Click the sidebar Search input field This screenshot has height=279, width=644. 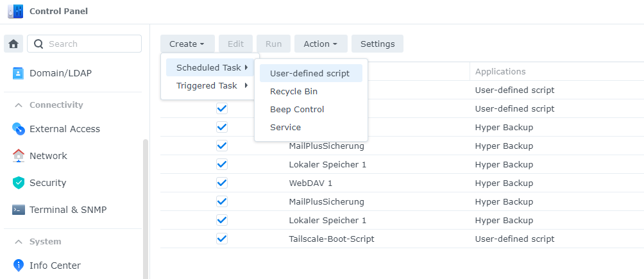coord(84,44)
